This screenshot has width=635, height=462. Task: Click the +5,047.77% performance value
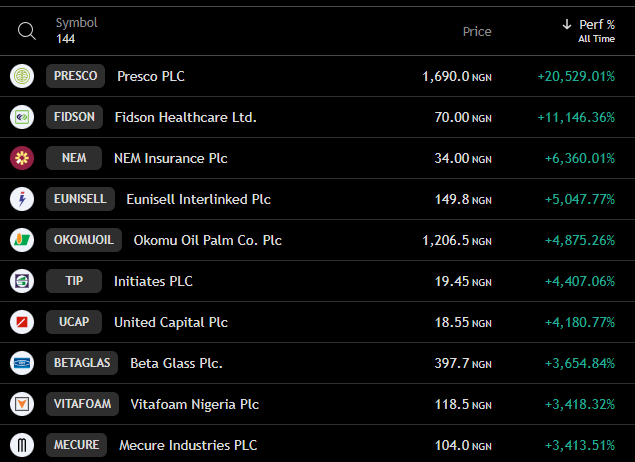[x=580, y=199]
